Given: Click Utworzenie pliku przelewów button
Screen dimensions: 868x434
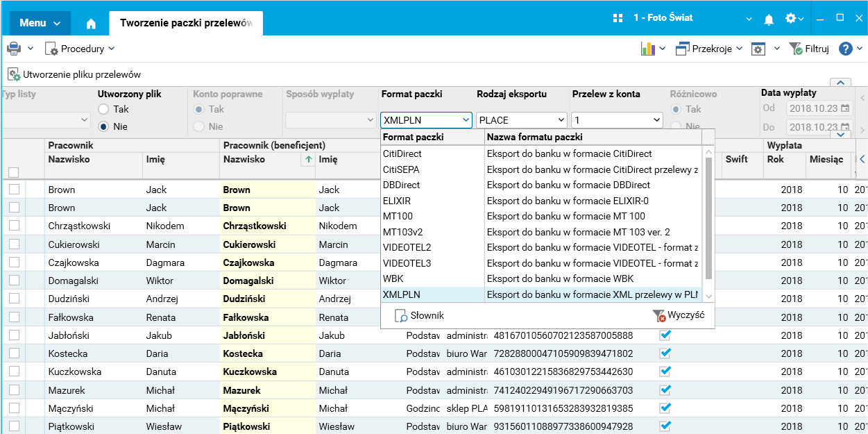Looking at the screenshot, I should click(x=75, y=74).
